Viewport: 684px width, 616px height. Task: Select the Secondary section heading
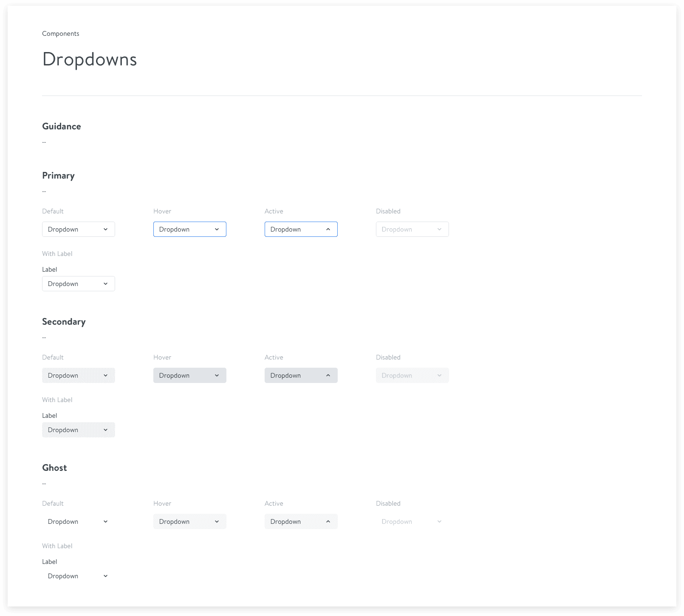pos(64,322)
